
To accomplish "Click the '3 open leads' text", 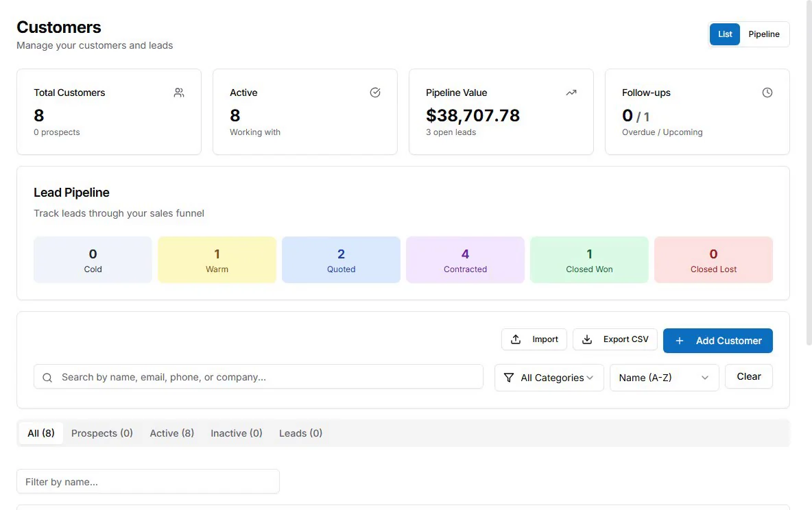I will 451,132.
